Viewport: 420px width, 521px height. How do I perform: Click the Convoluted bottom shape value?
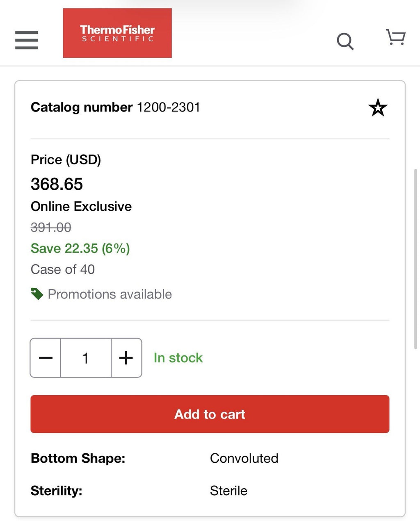click(244, 458)
